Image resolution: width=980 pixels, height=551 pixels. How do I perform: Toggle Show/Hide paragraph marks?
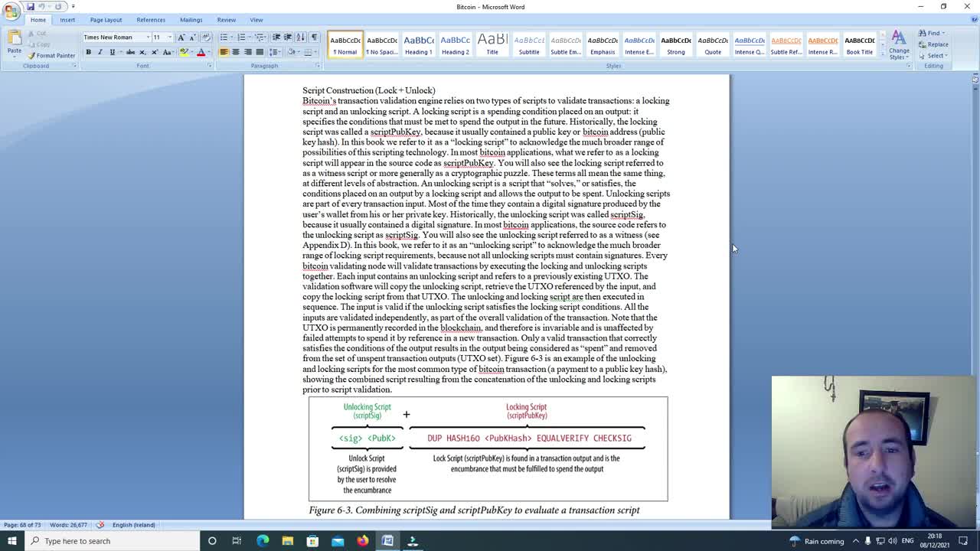pyautogui.click(x=314, y=37)
